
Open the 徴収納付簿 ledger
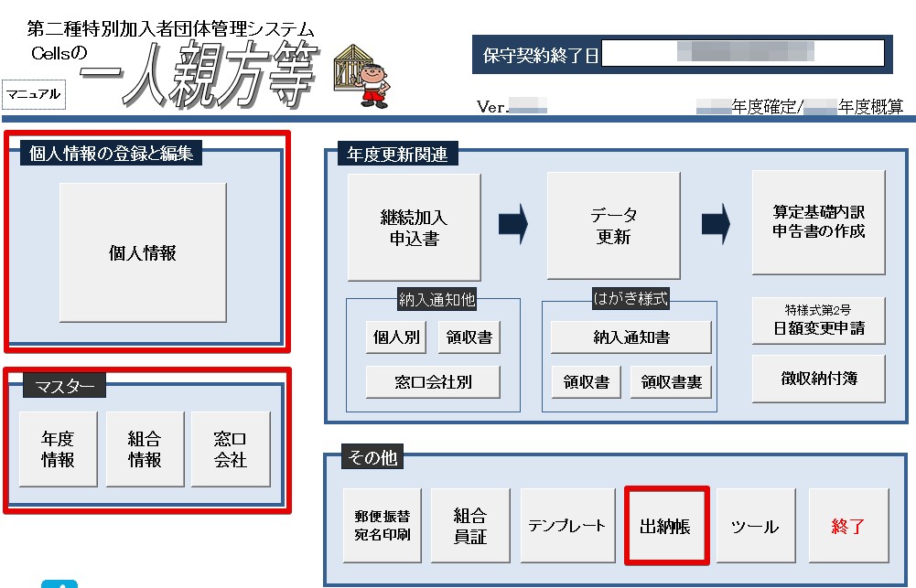817,378
